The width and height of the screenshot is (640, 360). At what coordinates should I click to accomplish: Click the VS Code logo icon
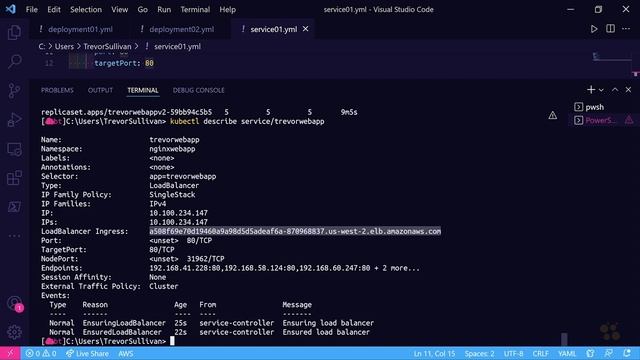pos(11,9)
